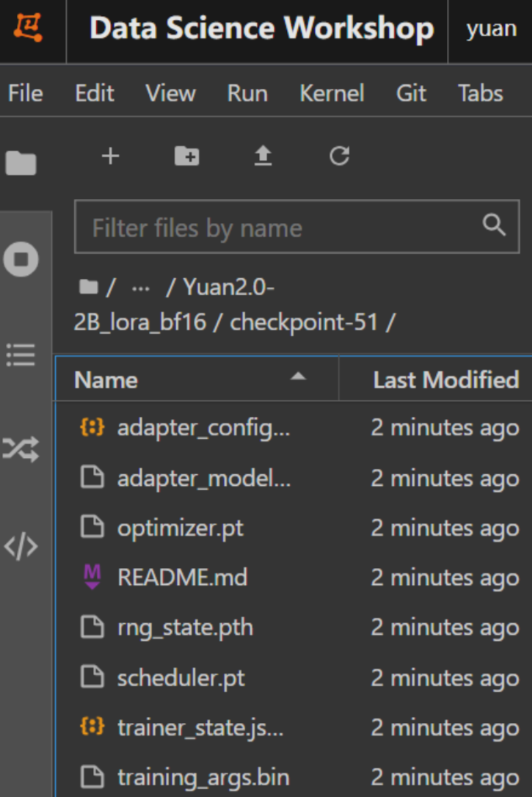This screenshot has width=532, height=797.
Task: Click modified time of scheduler.pt row
Action: point(445,678)
